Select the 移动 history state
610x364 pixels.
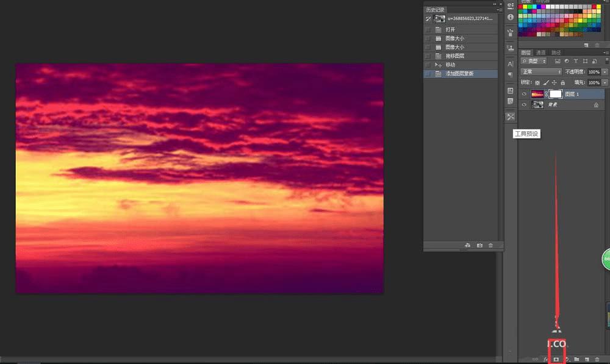tap(461, 65)
